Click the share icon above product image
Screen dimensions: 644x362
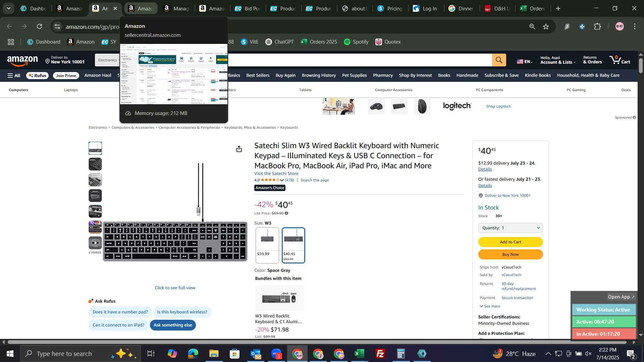(x=239, y=149)
